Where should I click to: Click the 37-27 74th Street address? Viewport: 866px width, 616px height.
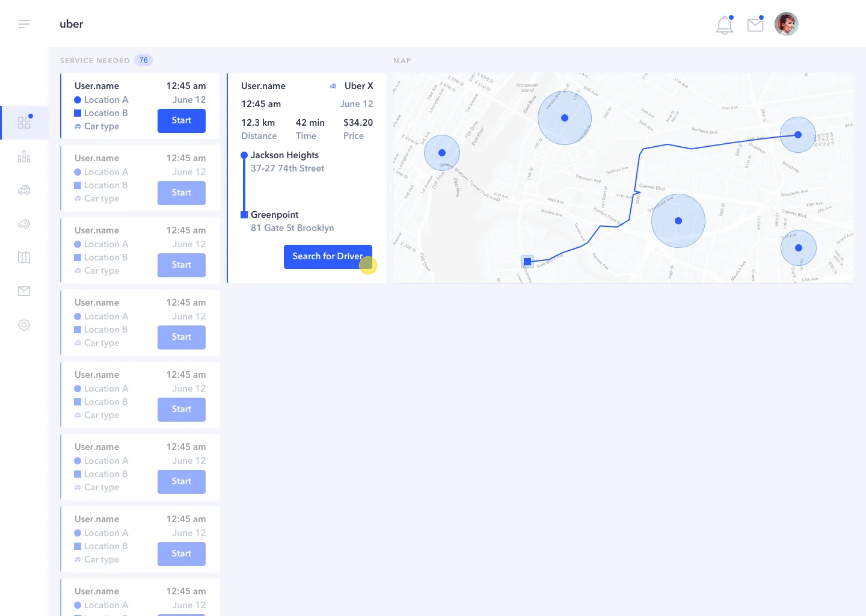tap(287, 168)
